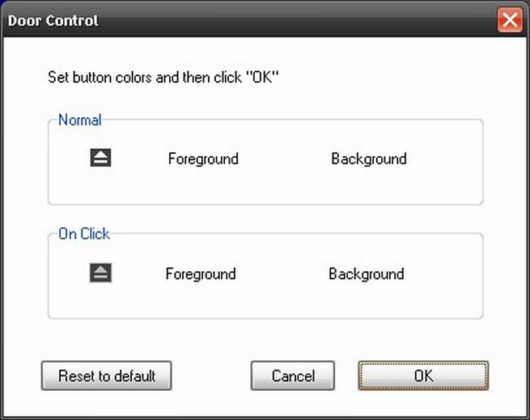This screenshot has width=530, height=420.
Task: Click the words "Set button colors"
Action: [x=95, y=78]
